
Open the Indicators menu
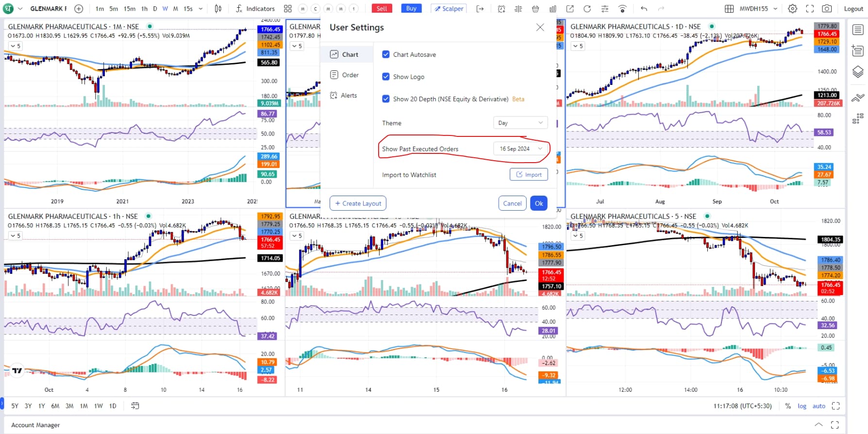click(255, 9)
